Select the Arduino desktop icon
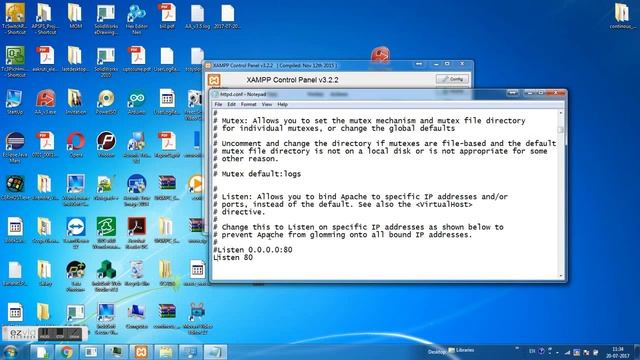Screen dimensions: 640x360 (136, 102)
